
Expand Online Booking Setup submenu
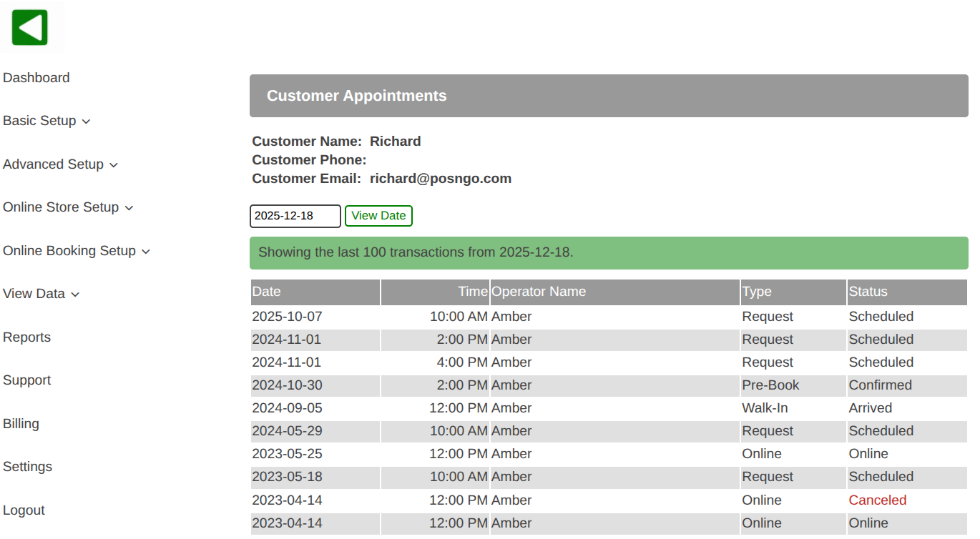(77, 251)
